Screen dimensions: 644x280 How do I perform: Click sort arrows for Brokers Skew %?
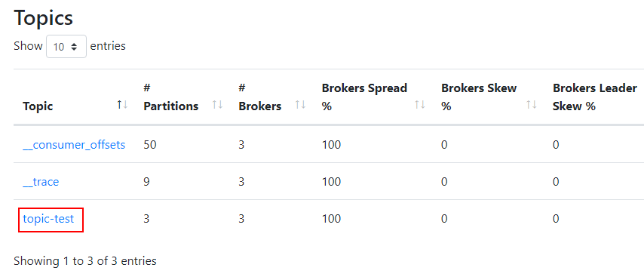pyautogui.click(x=532, y=105)
